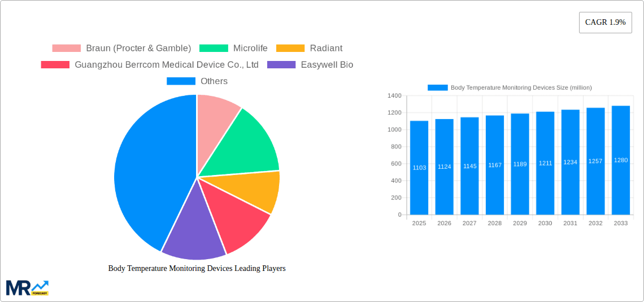Image resolution: width=644 pixels, height=302 pixels.
Task: Toggle the Others blue legend swatch
Action: pos(181,81)
